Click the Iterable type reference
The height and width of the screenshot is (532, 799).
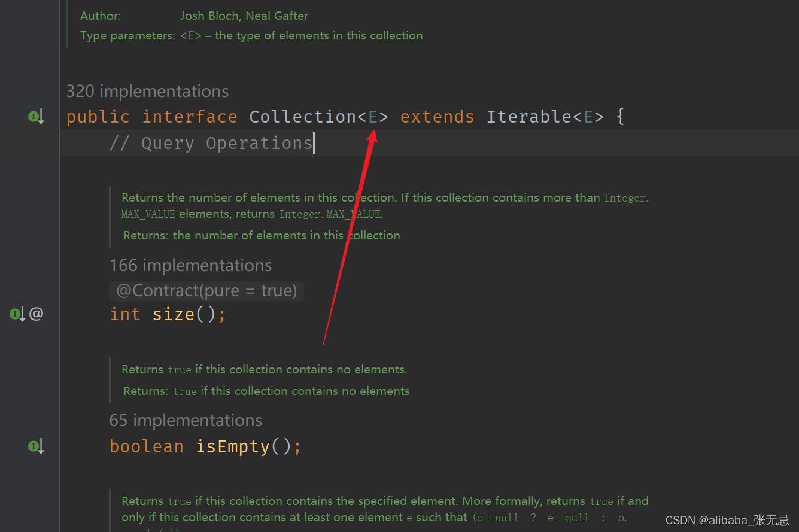[x=529, y=117]
